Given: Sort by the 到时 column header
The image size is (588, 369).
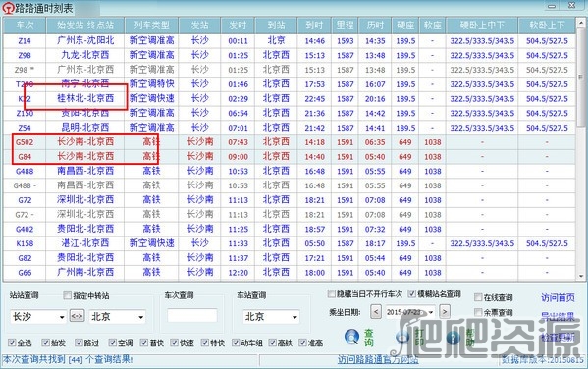Looking at the screenshot, I should (x=314, y=26).
